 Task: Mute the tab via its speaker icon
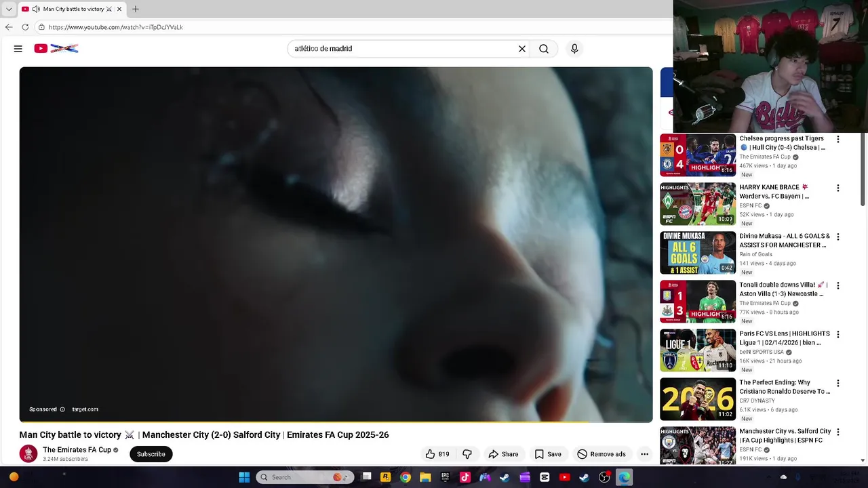tap(36, 9)
